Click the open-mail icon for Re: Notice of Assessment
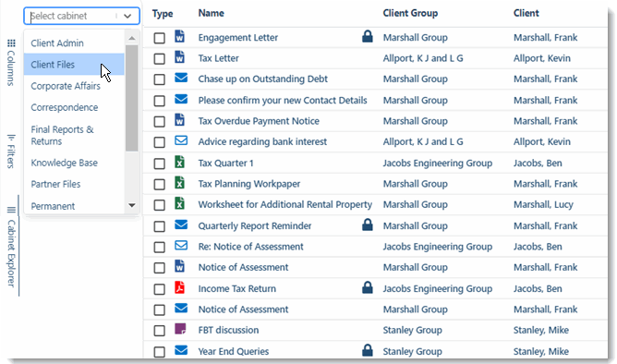617x364 pixels. [x=181, y=246]
